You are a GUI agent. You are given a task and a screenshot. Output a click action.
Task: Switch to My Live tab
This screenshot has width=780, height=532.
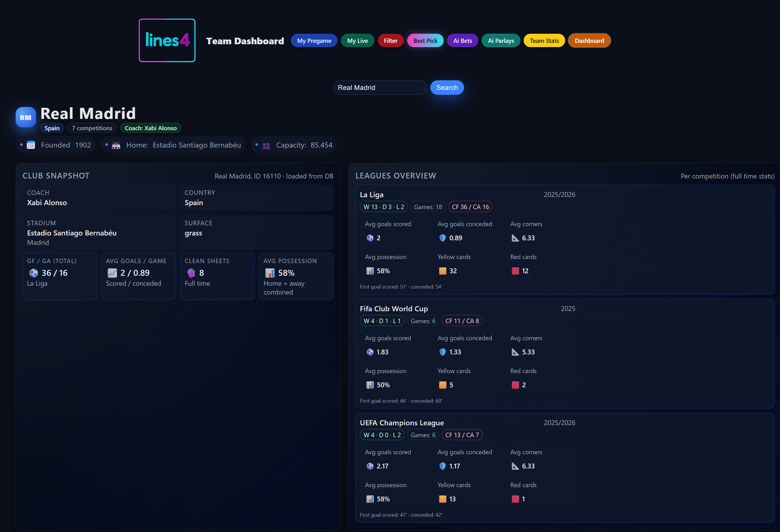click(x=357, y=41)
